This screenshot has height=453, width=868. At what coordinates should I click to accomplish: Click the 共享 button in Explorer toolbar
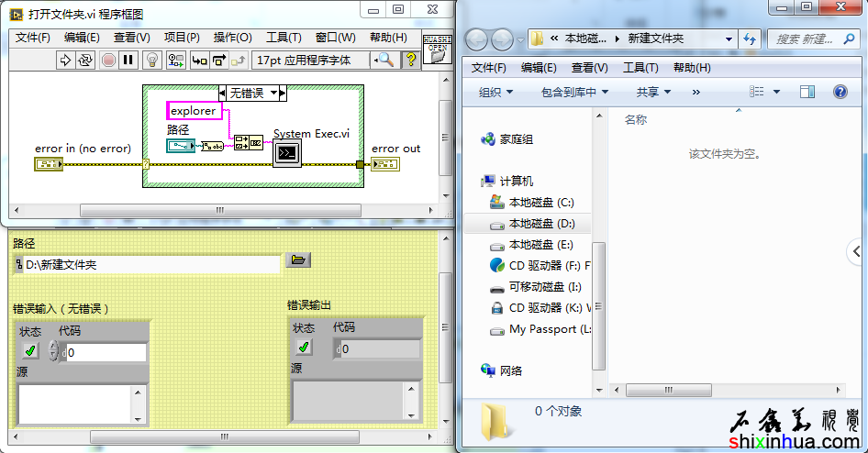coord(653,92)
